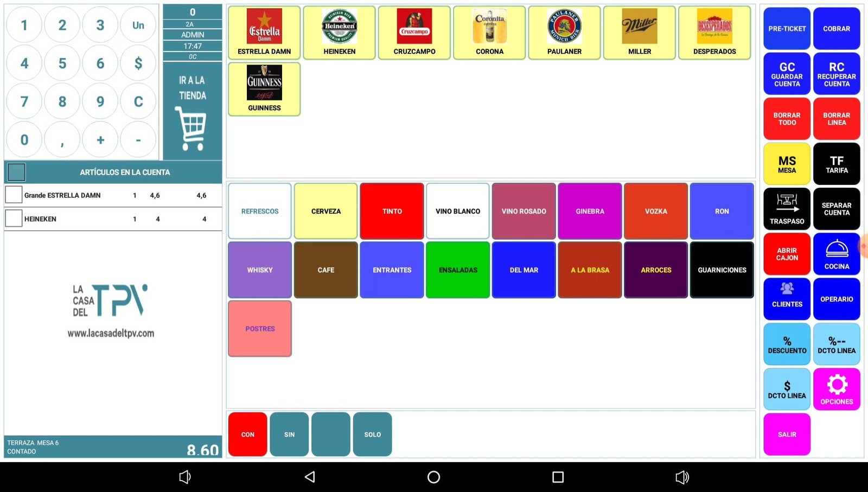Screen dimensions: 868x492
Task: Show the Whisky category
Action: point(260,270)
